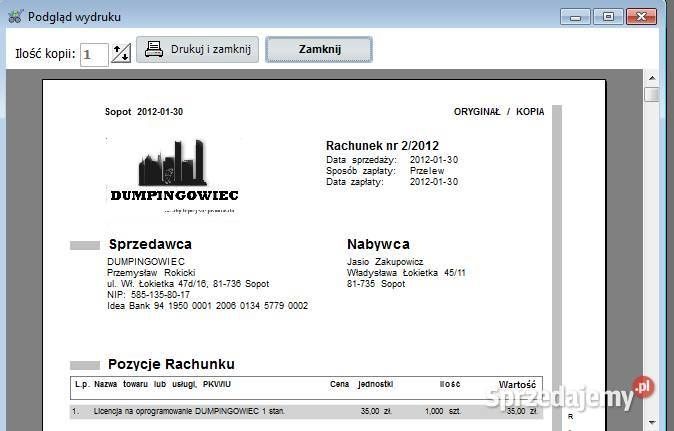The image size is (674, 431).
Task: Click 'Pozycje Rachunku' heading
Action: (x=171, y=364)
